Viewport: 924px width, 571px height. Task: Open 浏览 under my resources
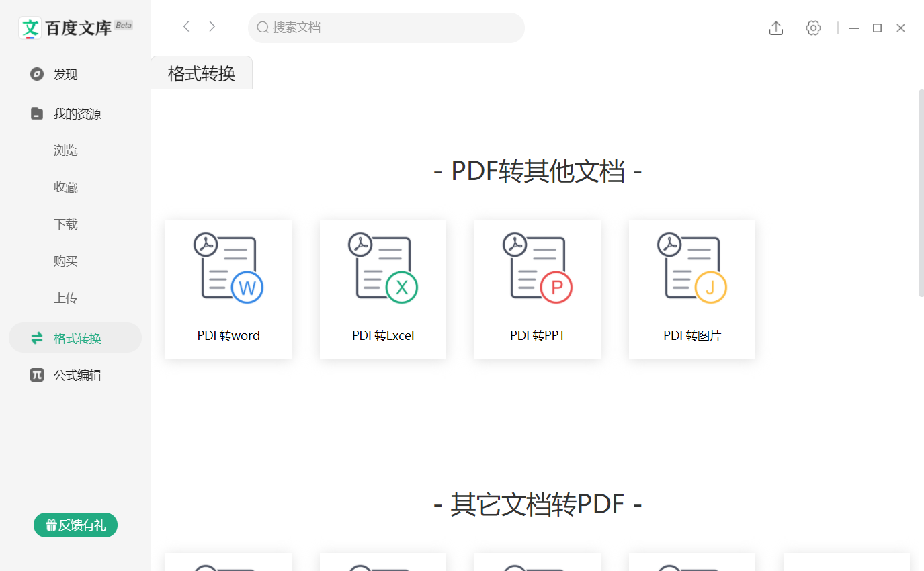point(66,150)
